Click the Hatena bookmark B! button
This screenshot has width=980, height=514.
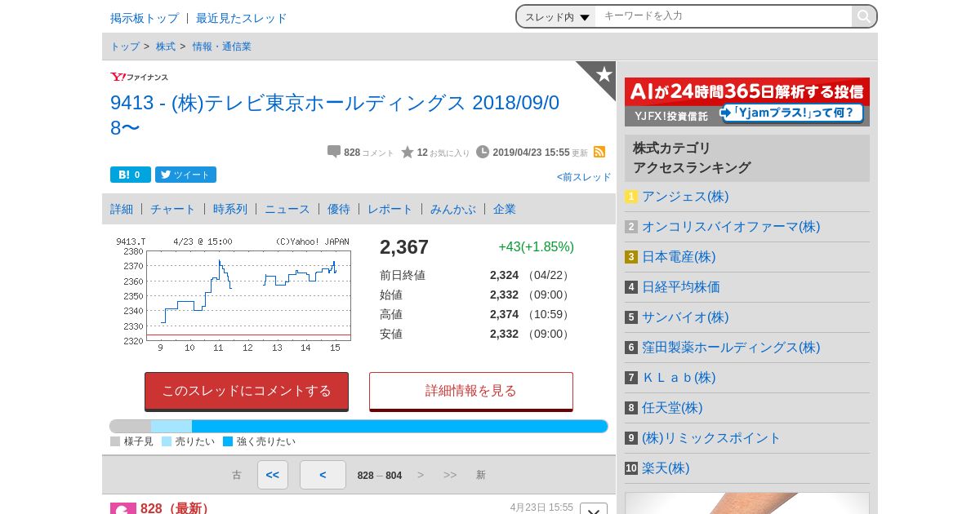click(131, 175)
